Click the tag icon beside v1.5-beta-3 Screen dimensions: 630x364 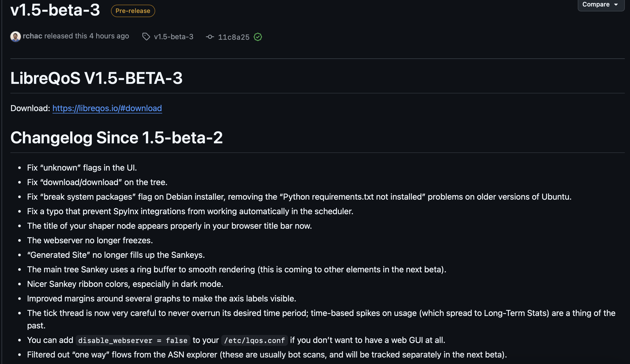click(x=146, y=37)
